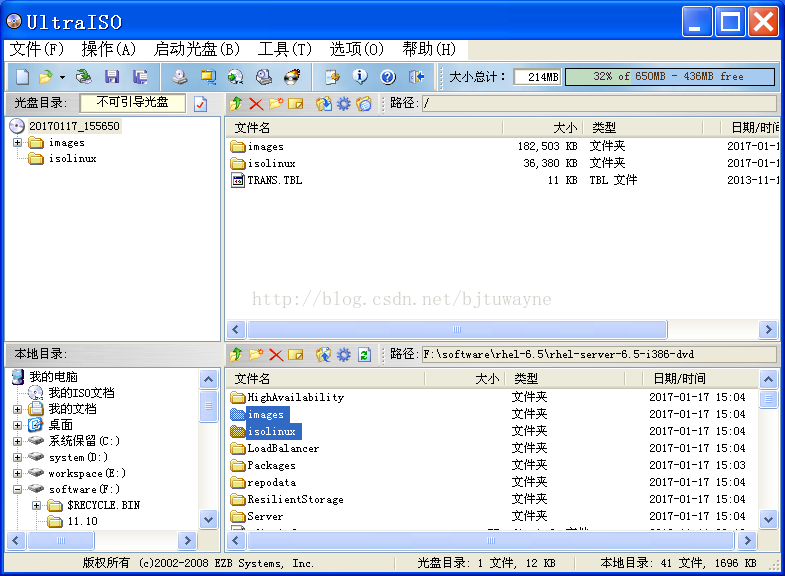Viewport: 785px width, 576px height.
Task: Click gear Properties icon in disc pane toolbar
Action: point(343,104)
